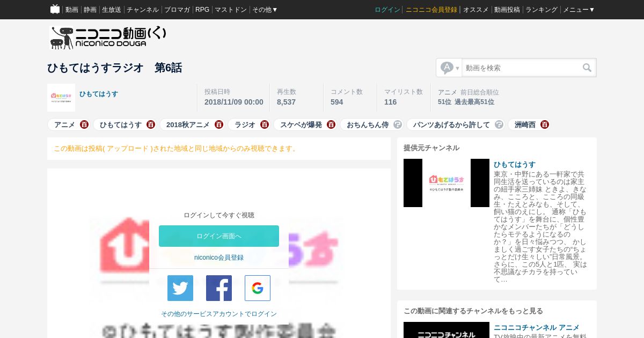Click the ニコニコチャンネル thumbnail
This screenshot has width=644, height=338.
click(447, 330)
